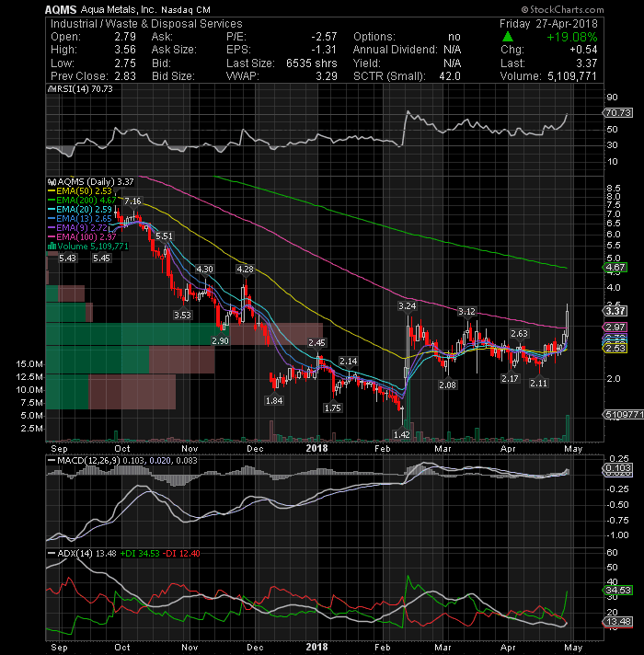Select the EMA(200) 4.67 legend entry
The height and width of the screenshot is (655, 644).
[82, 201]
